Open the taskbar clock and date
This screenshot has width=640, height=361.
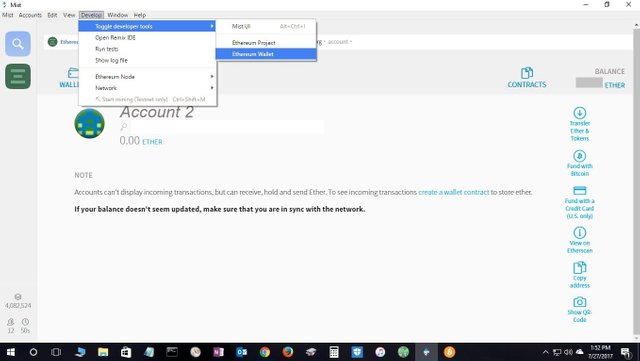(600, 352)
